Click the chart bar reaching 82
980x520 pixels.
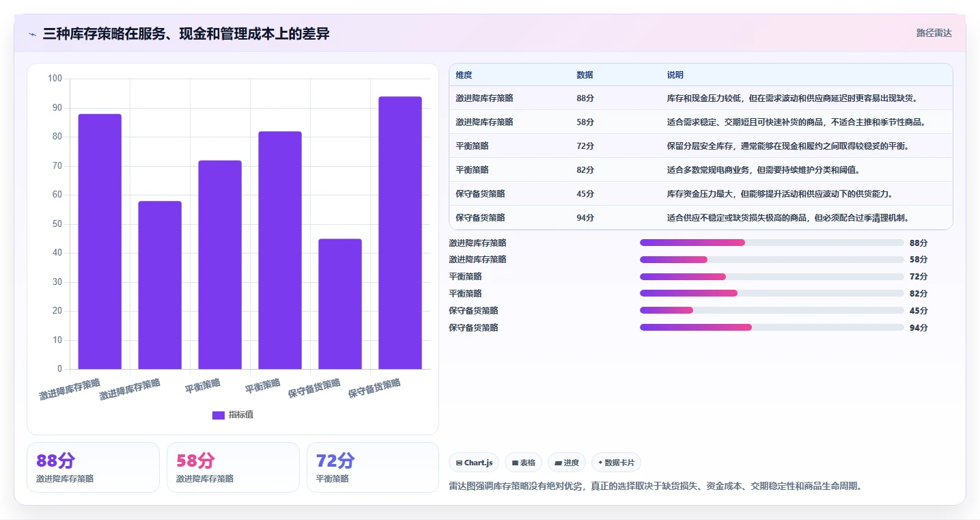click(280, 250)
